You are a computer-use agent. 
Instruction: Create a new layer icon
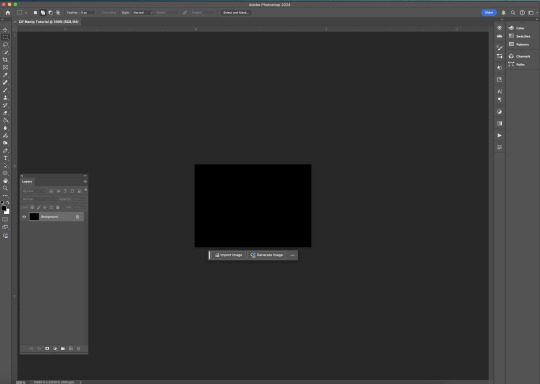(x=71, y=349)
